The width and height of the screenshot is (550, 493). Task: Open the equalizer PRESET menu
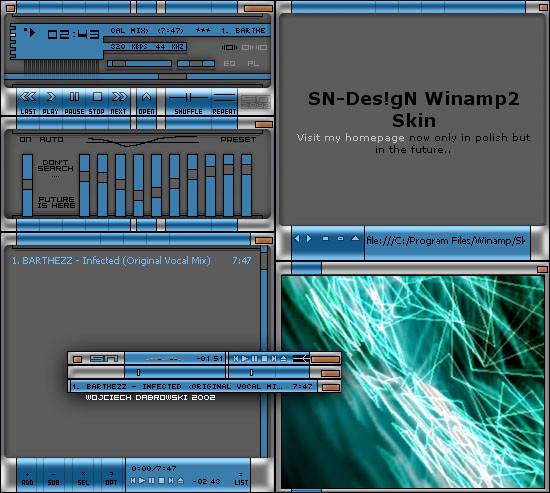238,140
